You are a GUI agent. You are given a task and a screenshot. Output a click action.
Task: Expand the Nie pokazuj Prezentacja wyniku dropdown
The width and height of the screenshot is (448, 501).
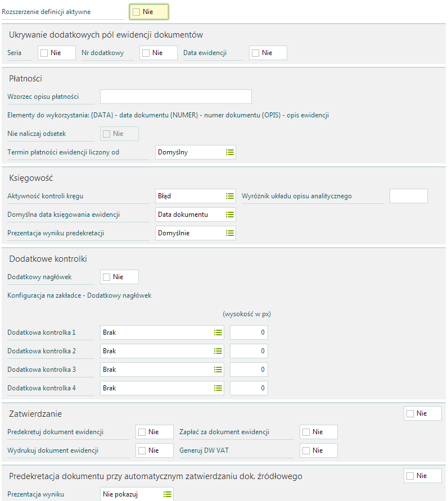coord(137,494)
